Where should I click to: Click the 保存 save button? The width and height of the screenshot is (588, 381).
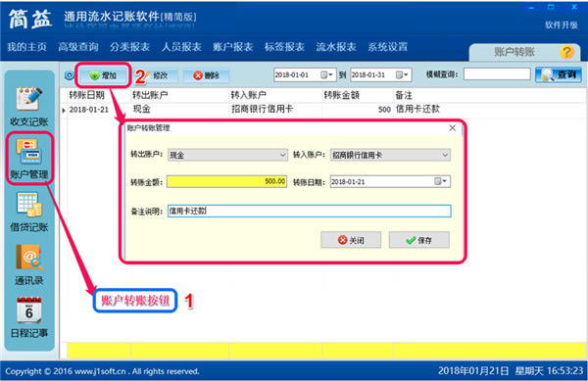[x=418, y=240]
